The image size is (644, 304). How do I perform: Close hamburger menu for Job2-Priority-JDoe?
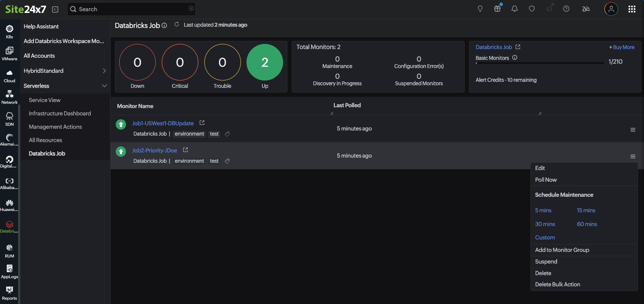pos(633,157)
